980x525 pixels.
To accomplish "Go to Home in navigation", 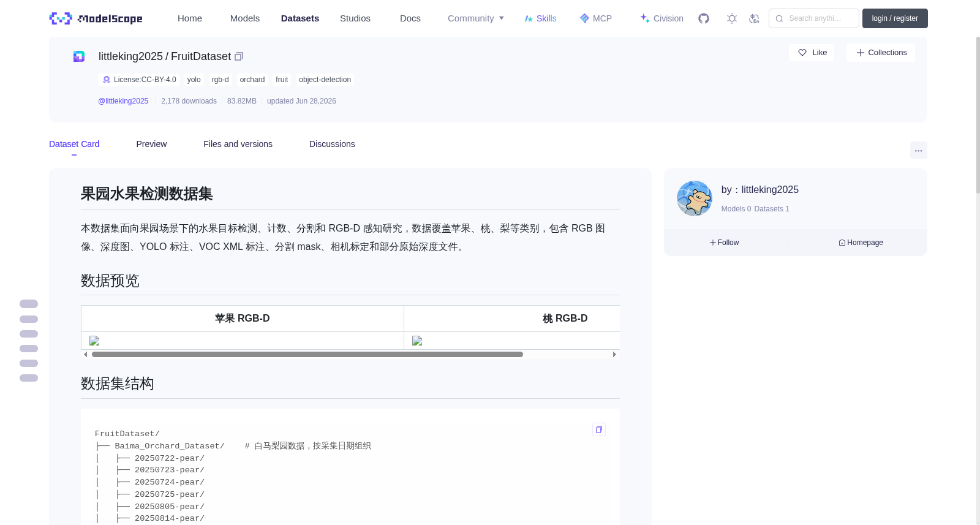I will (190, 18).
